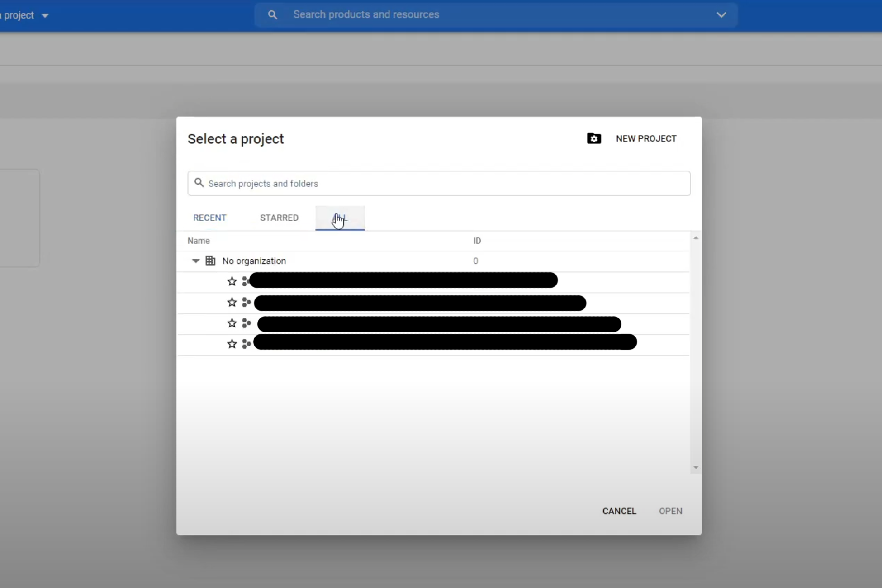The height and width of the screenshot is (588, 882).
Task: Switch to the STARRED tab
Action: click(x=279, y=218)
